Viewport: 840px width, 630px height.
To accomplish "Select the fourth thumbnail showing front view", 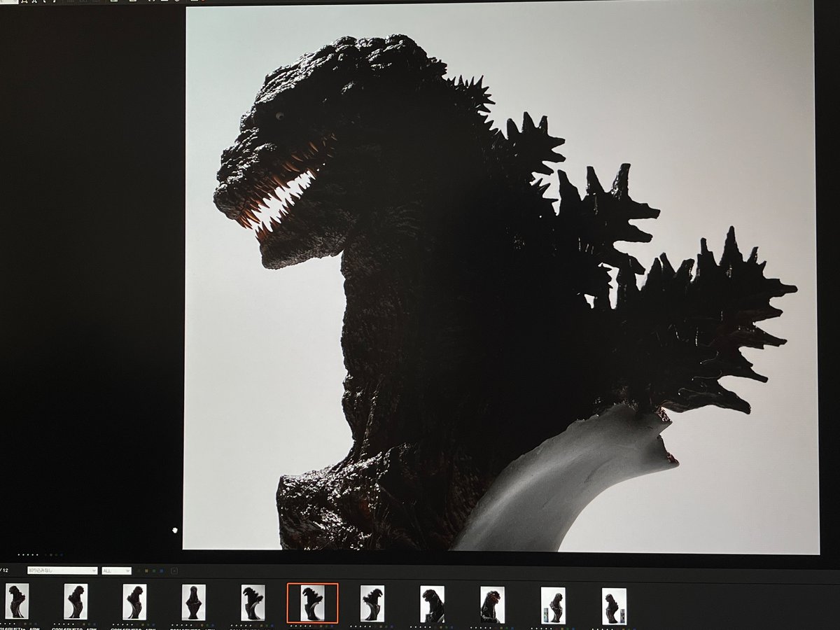I will (193, 603).
